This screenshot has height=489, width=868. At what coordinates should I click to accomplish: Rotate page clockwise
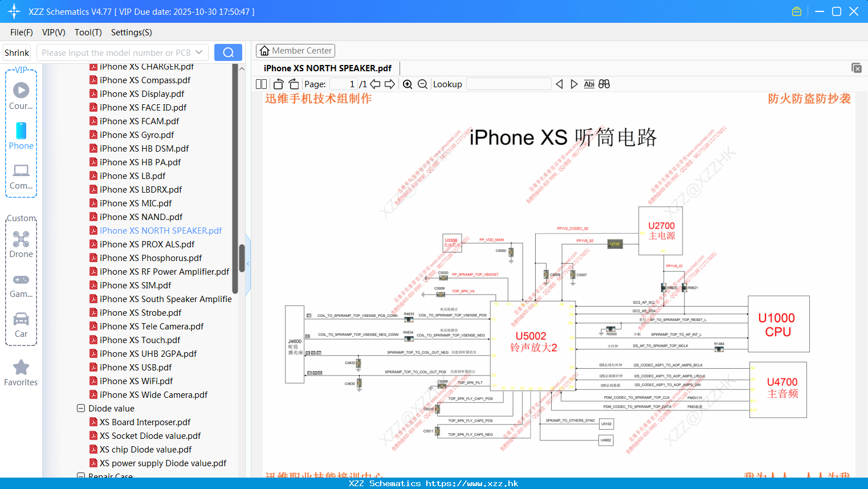294,84
